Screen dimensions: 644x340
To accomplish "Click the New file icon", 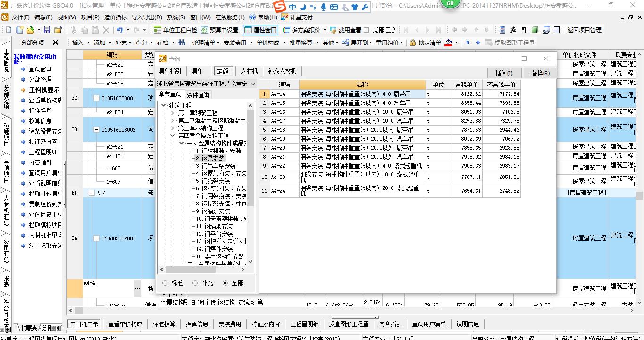I will (9, 30).
